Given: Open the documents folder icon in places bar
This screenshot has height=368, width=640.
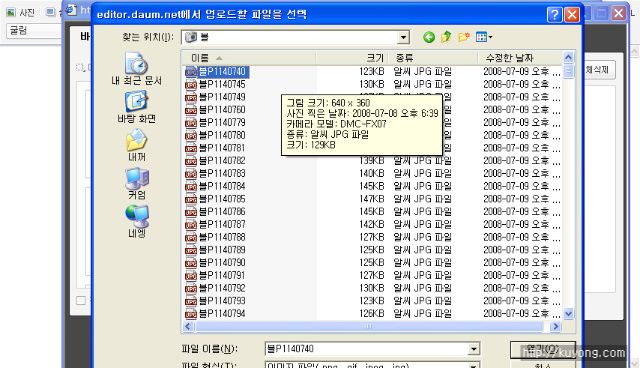Looking at the screenshot, I should click(136, 145).
